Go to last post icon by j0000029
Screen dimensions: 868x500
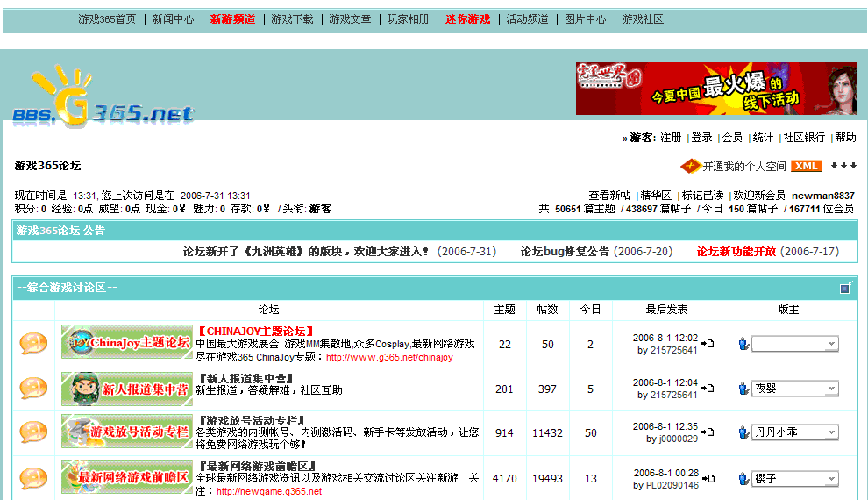point(708,432)
